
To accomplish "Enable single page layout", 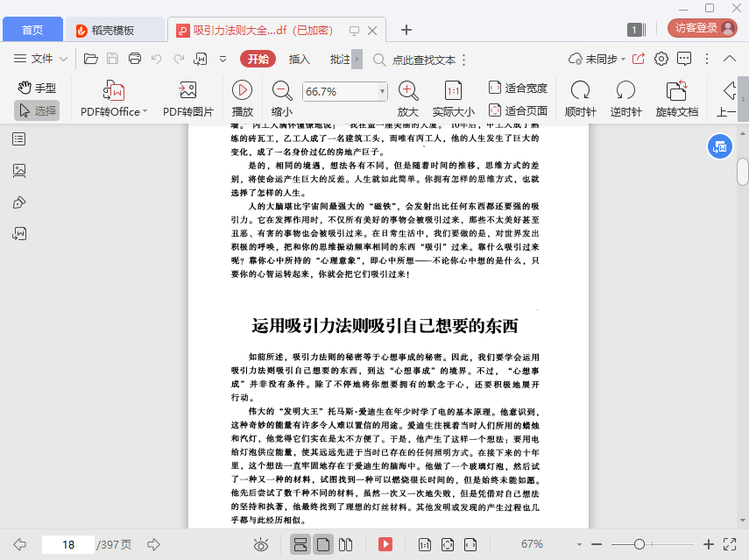I will [323, 544].
